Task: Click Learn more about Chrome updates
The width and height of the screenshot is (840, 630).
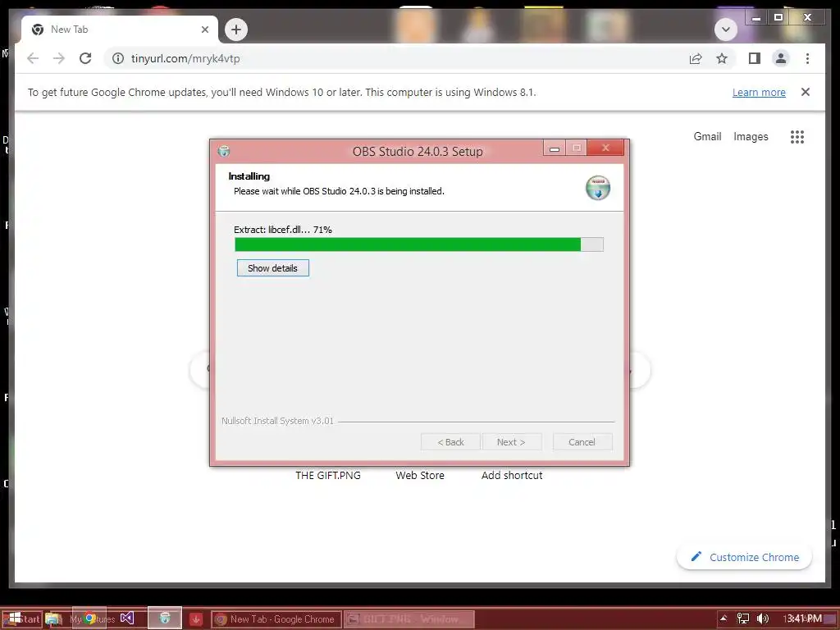Action: pos(759,92)
